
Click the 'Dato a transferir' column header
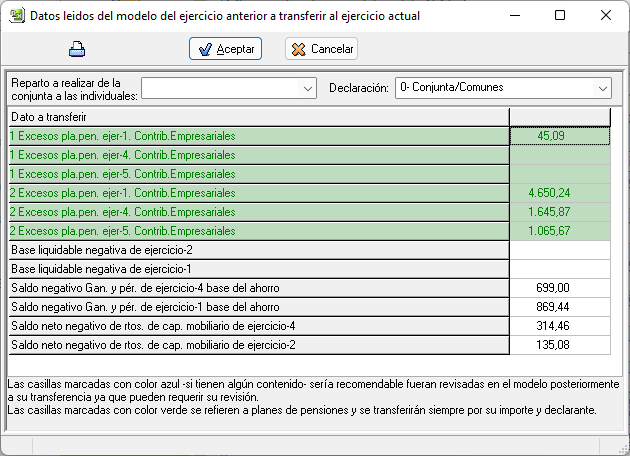[x=259, y=117]
